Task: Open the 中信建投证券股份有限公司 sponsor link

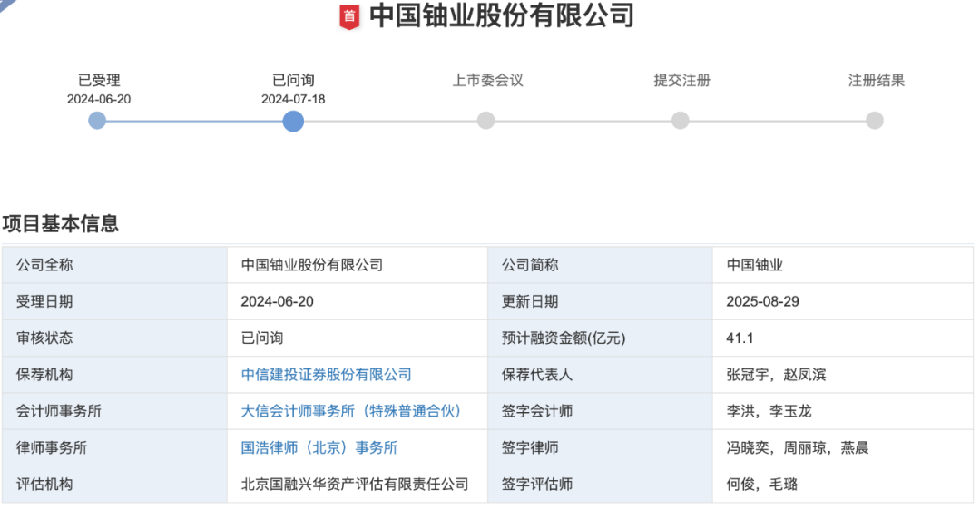Action: 327,375
